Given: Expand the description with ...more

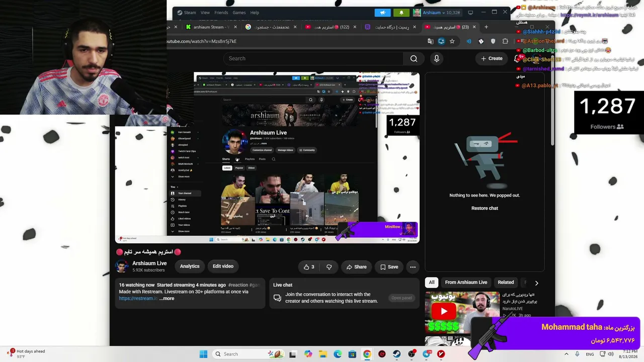Looking at the screenshot, I should click(167, 298).
